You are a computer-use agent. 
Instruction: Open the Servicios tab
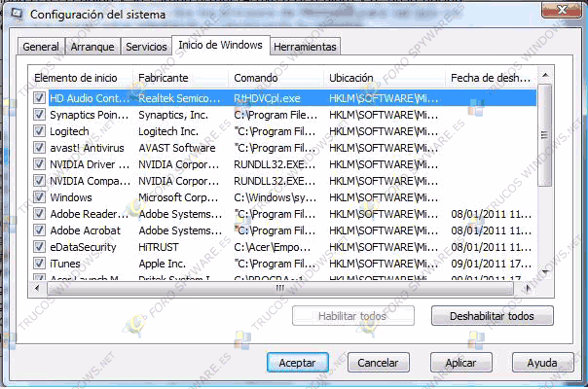coord(146,47)
